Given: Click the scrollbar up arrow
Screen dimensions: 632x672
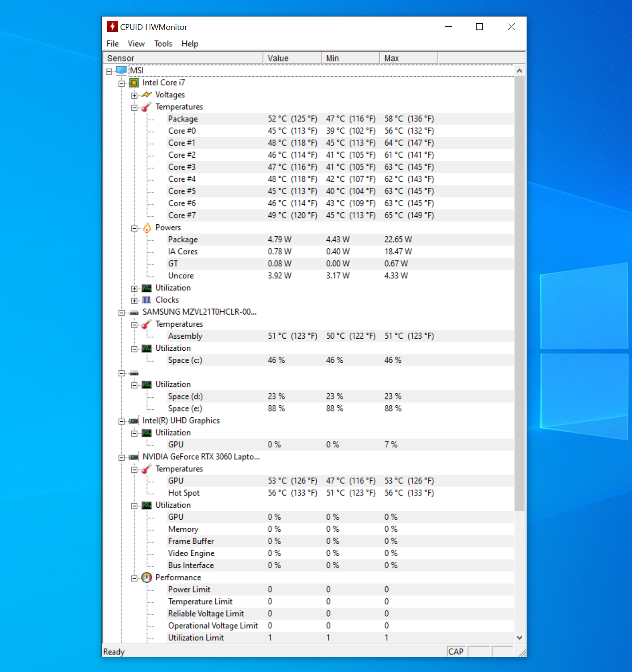Looking at the screenshot, I should click(519, 71).
